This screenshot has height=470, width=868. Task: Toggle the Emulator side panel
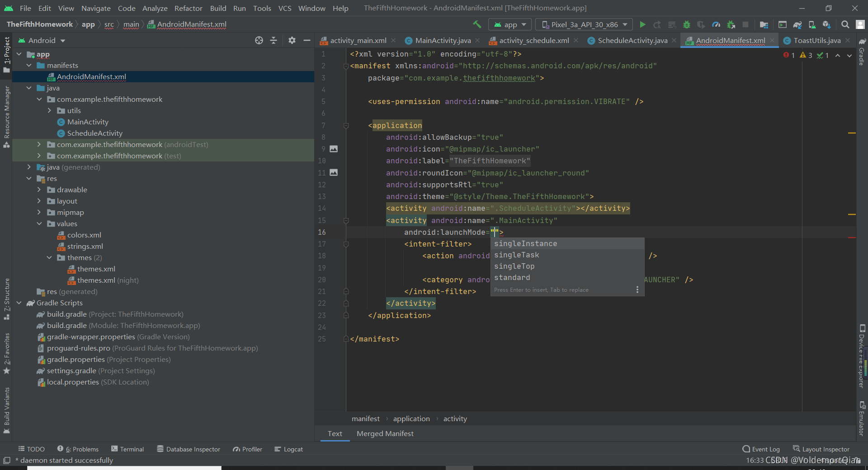[862, 418]
